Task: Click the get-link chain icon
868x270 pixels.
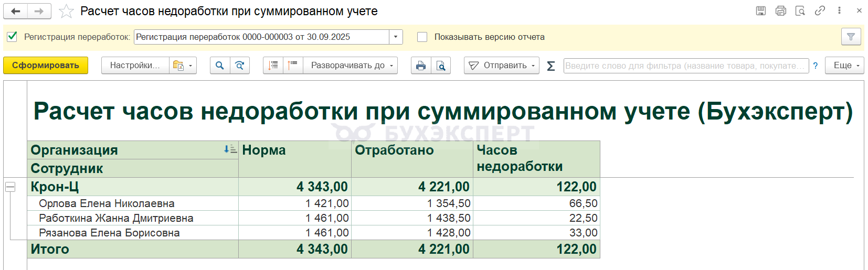Action: click(820, 10)
